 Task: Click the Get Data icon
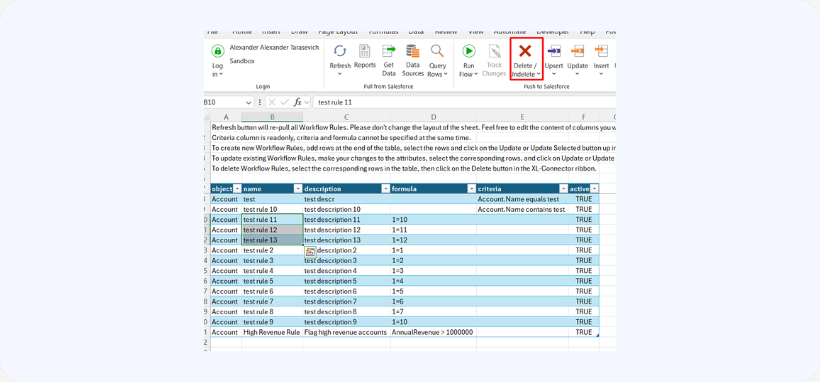pyautogui.click(x=389, y=51)
